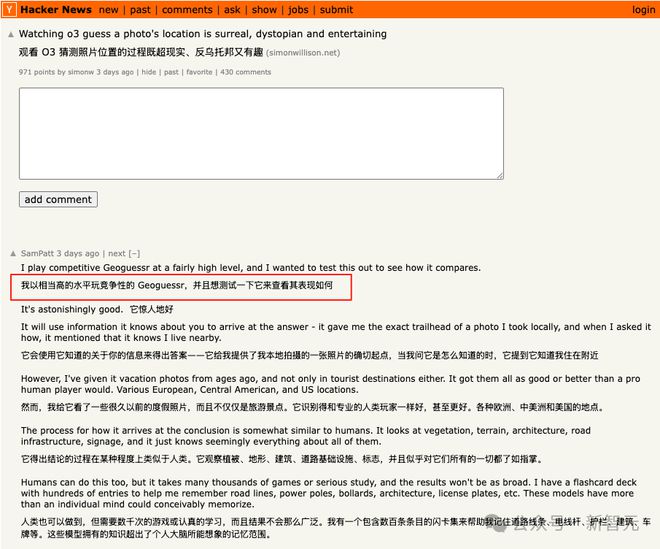The height and width of the screenshot is (549, 660).
Task: Collapse SamPatt's comment thread with [–]
Action: [134, 253]
